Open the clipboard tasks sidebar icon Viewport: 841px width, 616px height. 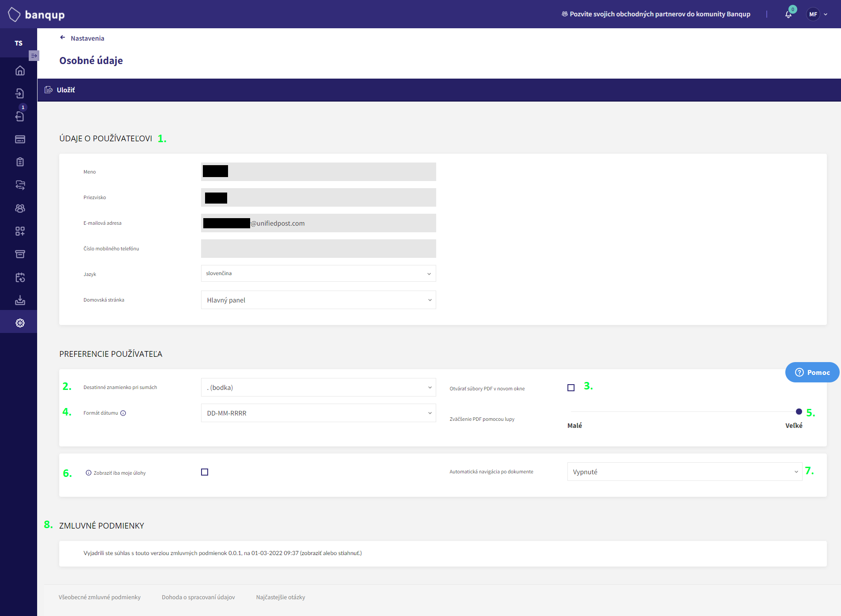(x=20, y=162)
